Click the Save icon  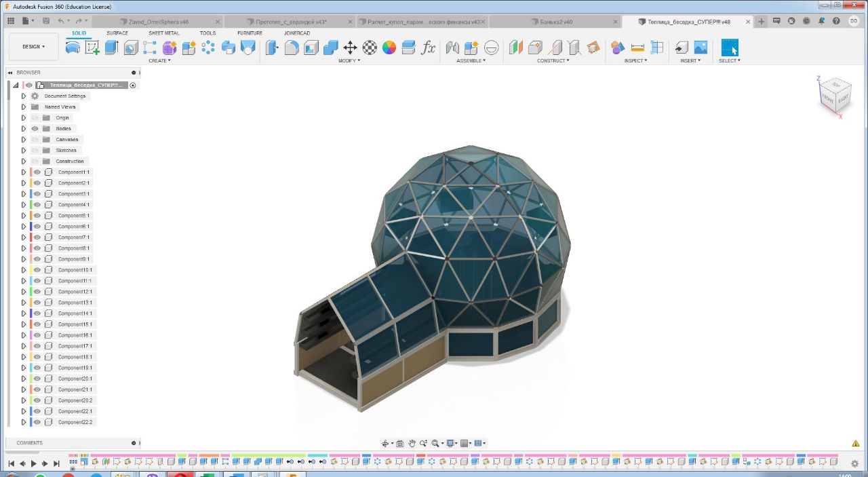click(46, 21)
